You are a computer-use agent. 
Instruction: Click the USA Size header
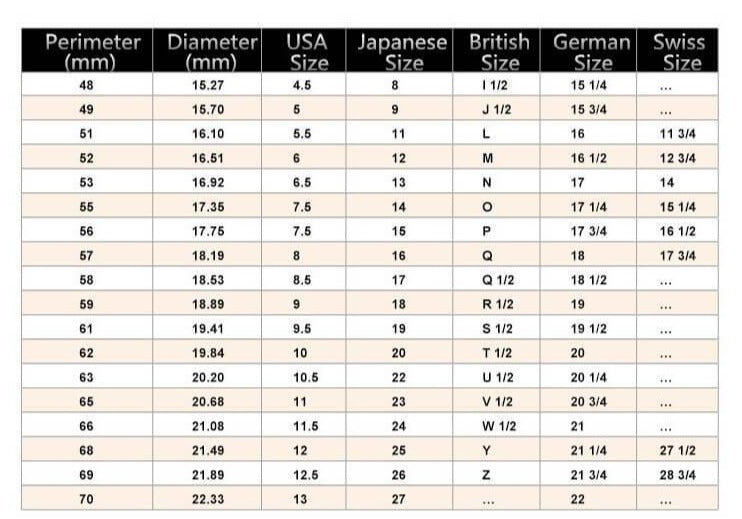(x=307, y=52)
